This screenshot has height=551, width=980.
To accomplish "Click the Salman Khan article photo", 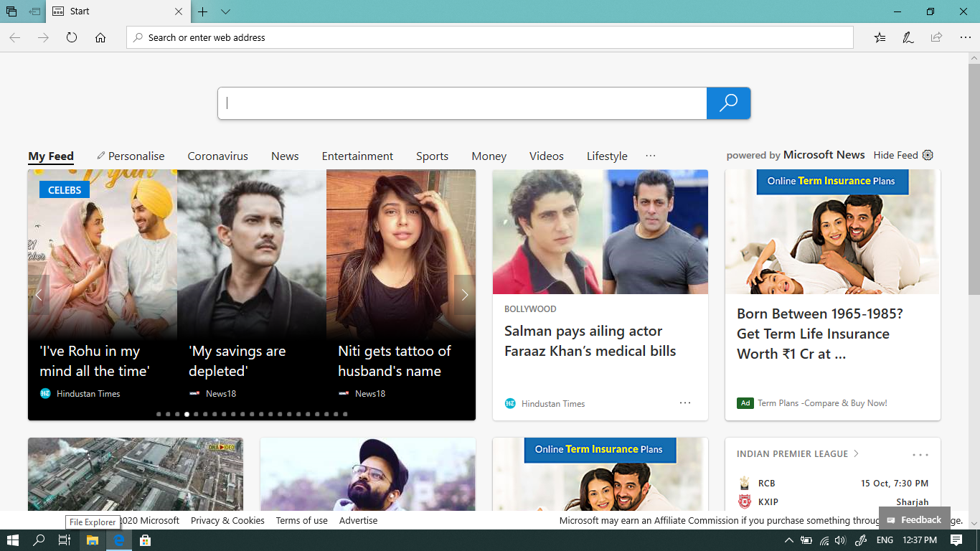I will point(600,232).
